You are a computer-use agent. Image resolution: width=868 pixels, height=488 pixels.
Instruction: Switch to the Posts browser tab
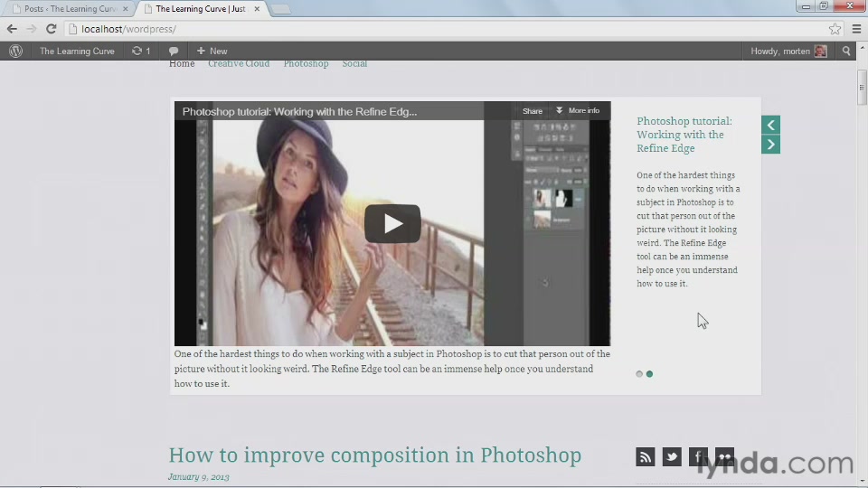pyautogui.click(x=70, y=9)
